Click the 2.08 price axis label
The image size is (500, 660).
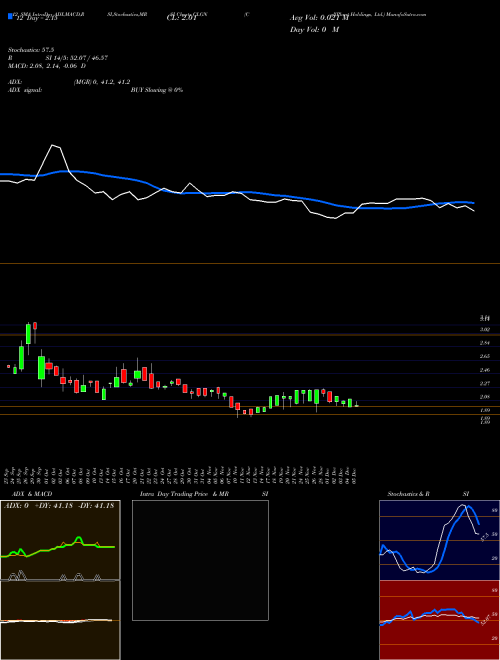point(485,397)
